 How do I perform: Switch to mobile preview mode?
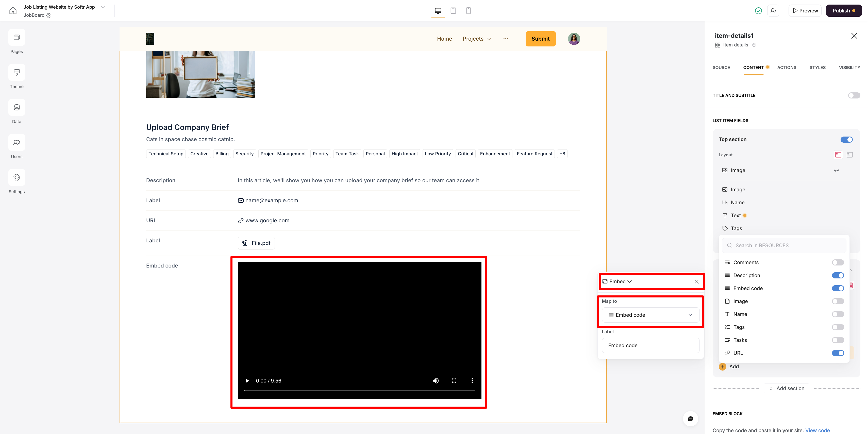[x=468, y=11]
